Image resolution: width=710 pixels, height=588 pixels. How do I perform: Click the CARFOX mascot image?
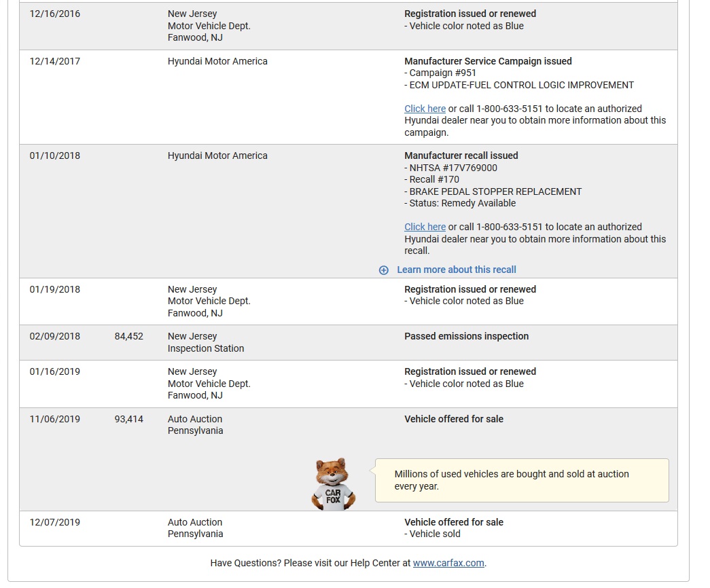pos(334,484)
